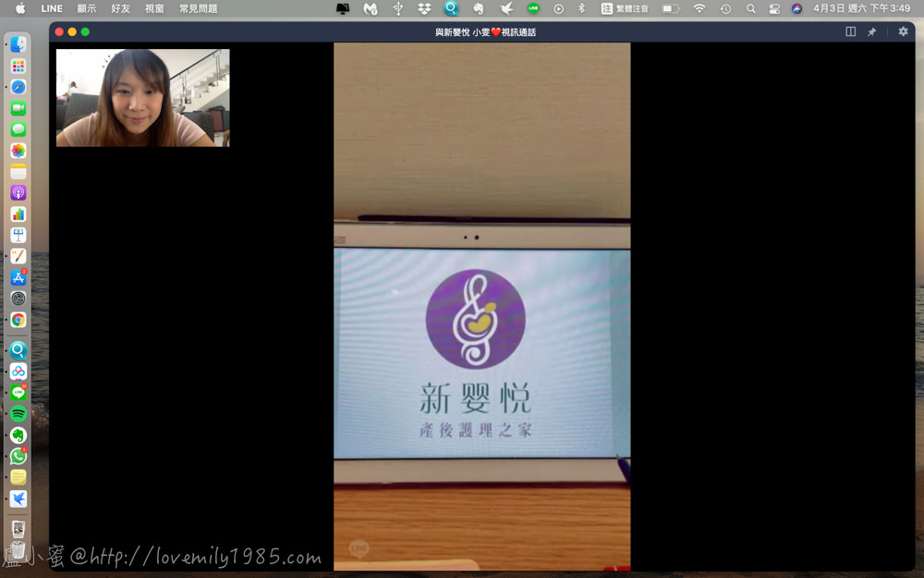Select the self-view camera thumbnail
924x578 pixels.
pos(142,98)
